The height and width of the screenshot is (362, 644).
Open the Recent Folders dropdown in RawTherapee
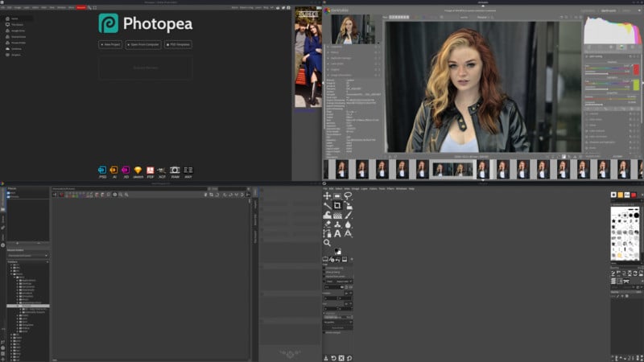(27, 255)
